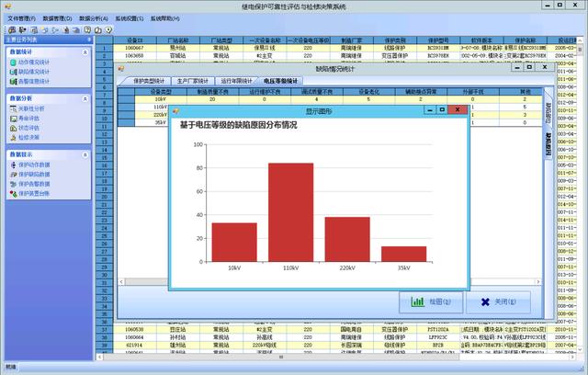The height and width of the screenshot is (375, 588).
Task: Click the app icon in 显示图形 title bar
Action: point(175,111)
